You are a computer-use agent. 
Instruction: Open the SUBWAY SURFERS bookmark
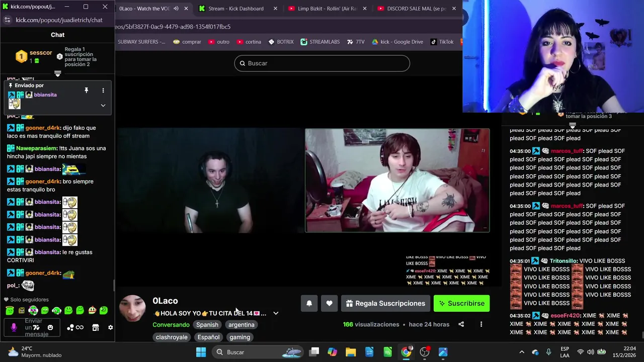point(141,42)
